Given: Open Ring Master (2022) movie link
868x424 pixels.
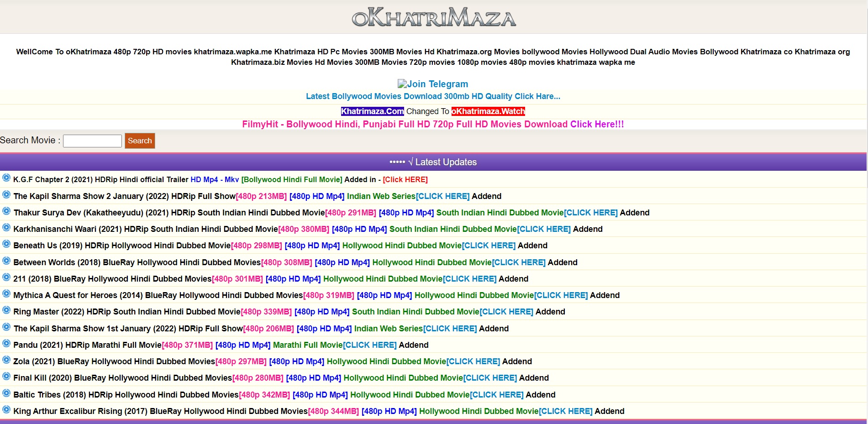Looking at the screenshot, I should pos(127,312).
